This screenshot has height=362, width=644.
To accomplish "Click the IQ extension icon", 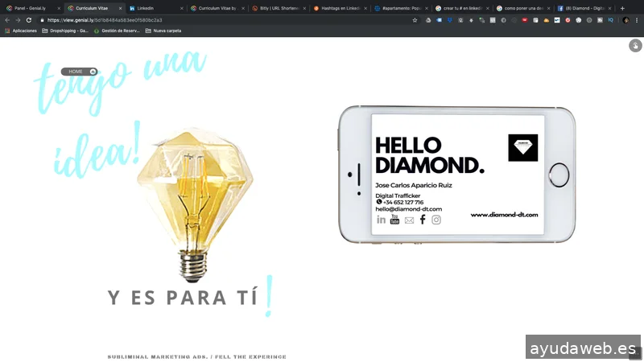I will pos(611,20).
